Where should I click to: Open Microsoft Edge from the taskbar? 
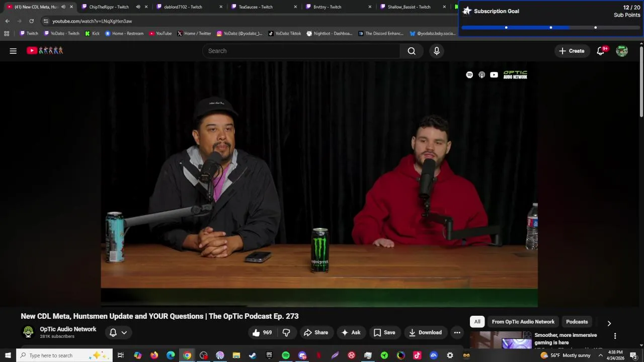pyautogui.click(x=171, y=355)
